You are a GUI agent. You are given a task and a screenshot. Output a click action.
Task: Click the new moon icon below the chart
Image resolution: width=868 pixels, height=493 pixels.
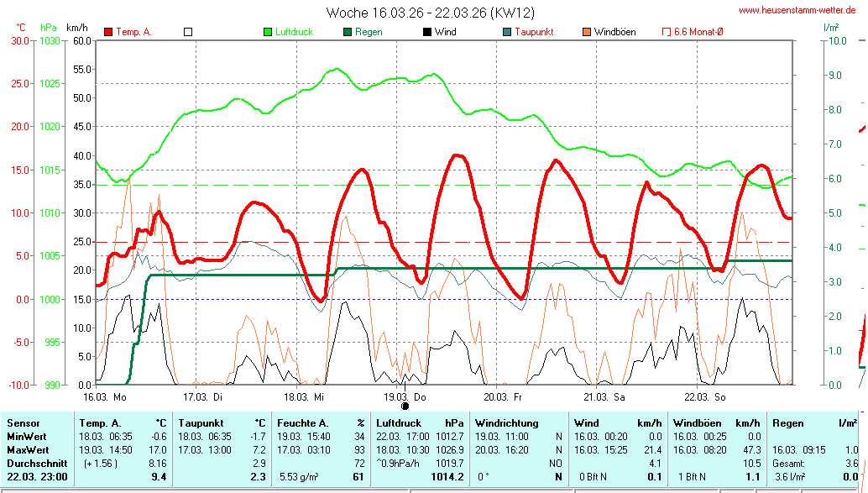pyautogui.click(x=404, y=406)
